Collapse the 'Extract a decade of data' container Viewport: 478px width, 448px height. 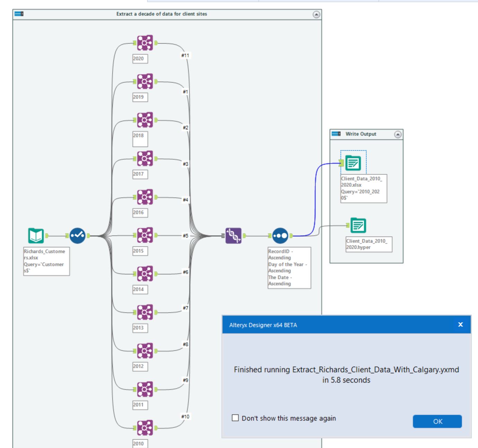316,14
